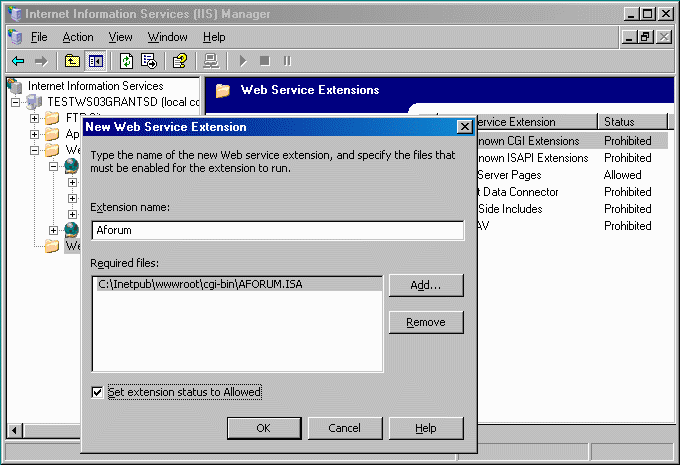Viewport: 680px width, 465px height.
Task: Click OK in New Web Service Extension
Action: [x=264, y=428]
